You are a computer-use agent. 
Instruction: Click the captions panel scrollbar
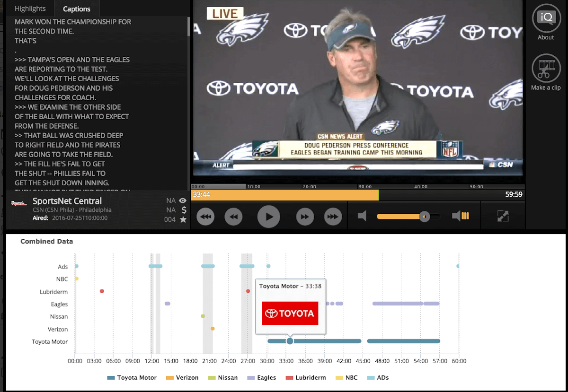[x=188, y=26]
